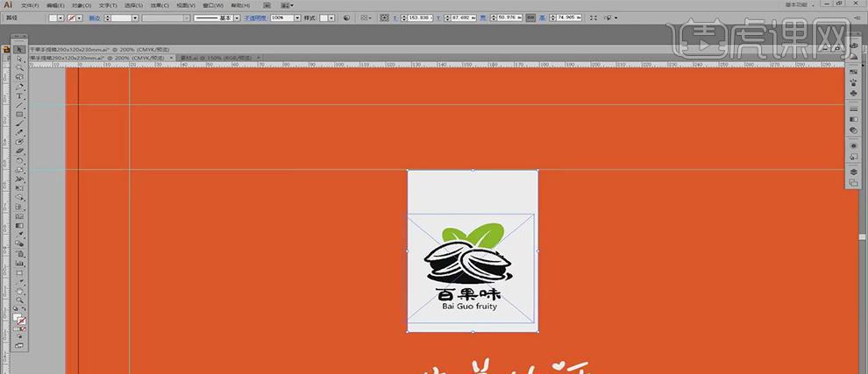Select the Rectangle tool
Screen dimensions: 868x374
pyautogui.click(x=19, y=115)
